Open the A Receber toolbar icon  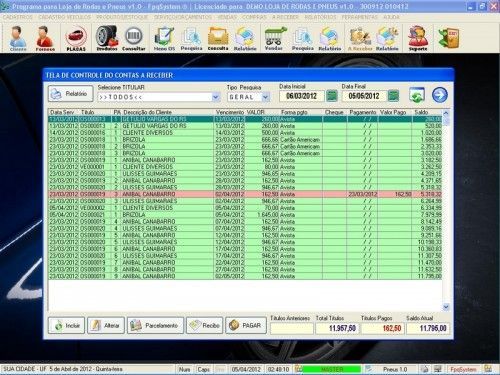(360, 38)
